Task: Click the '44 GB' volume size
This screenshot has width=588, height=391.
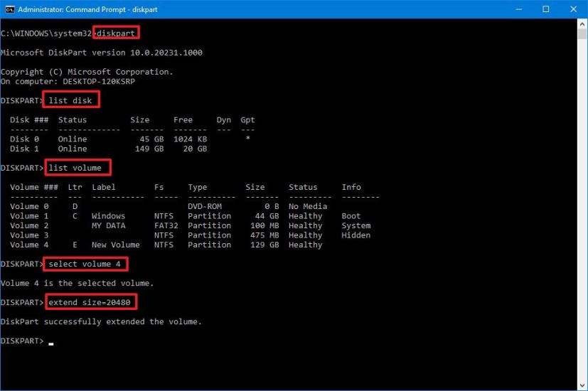Action: pos(267,216)
